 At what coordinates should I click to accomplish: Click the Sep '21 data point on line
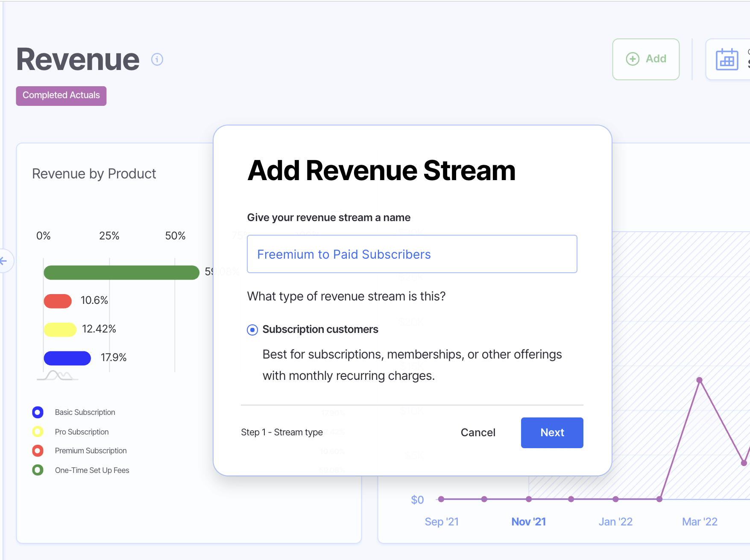click(x=441, y=499)
